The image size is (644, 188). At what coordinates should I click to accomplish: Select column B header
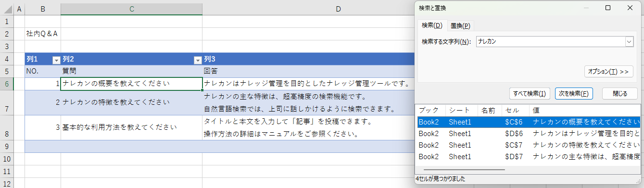[x=43, y=9]
